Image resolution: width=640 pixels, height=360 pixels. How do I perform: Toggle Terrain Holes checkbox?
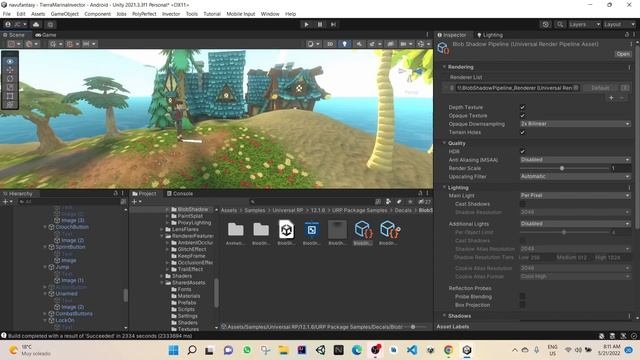(x=522, y=132)
